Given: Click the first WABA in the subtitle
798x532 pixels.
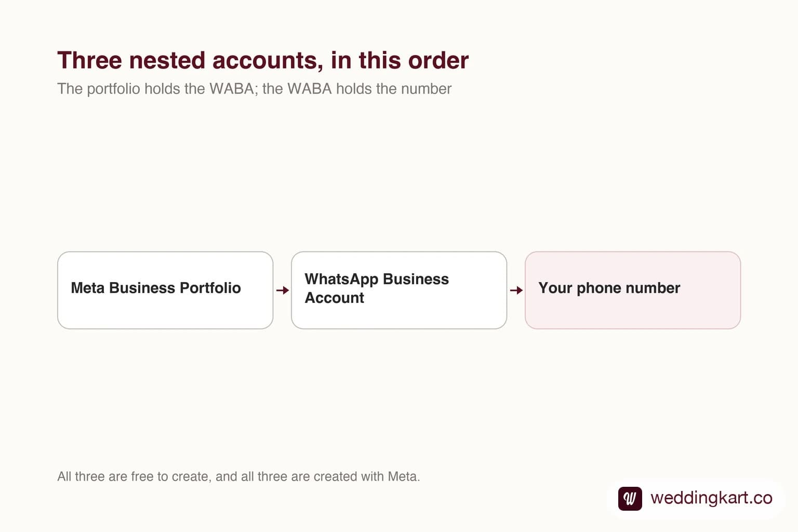Looking at the screenshot, I should click(231, 89).
